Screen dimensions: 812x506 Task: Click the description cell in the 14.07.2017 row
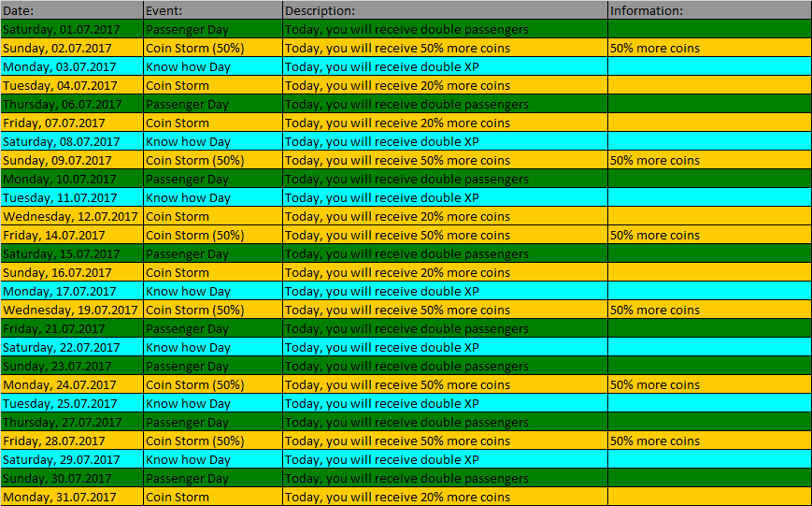pyautogui.click(x=446, y=235)
